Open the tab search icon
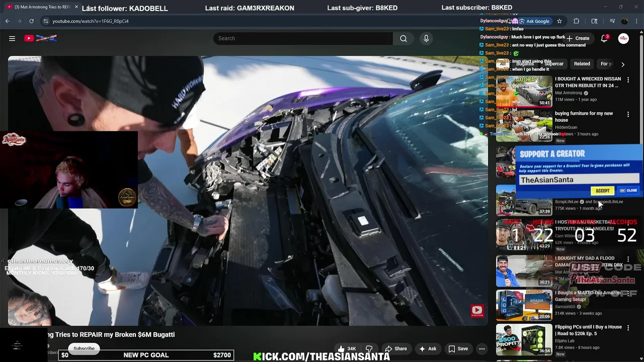Screen dimensions: 644x362 pos(594,21)
